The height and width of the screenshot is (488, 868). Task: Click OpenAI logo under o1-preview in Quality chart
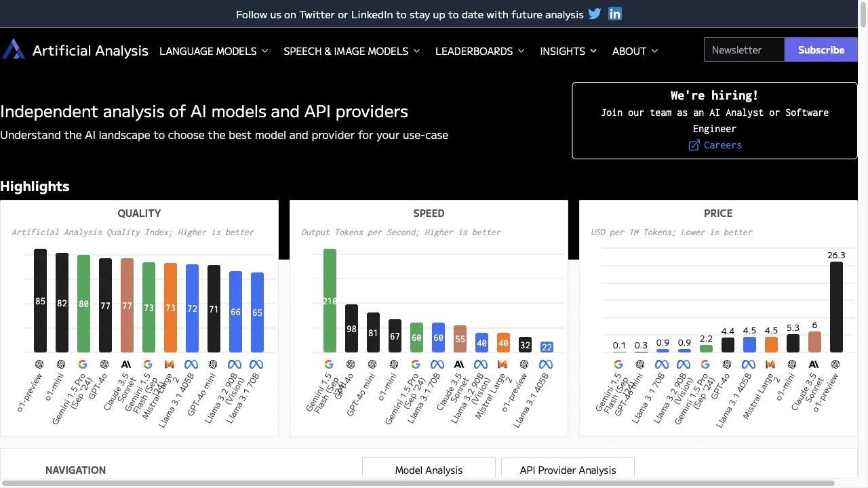click(39, 365)
